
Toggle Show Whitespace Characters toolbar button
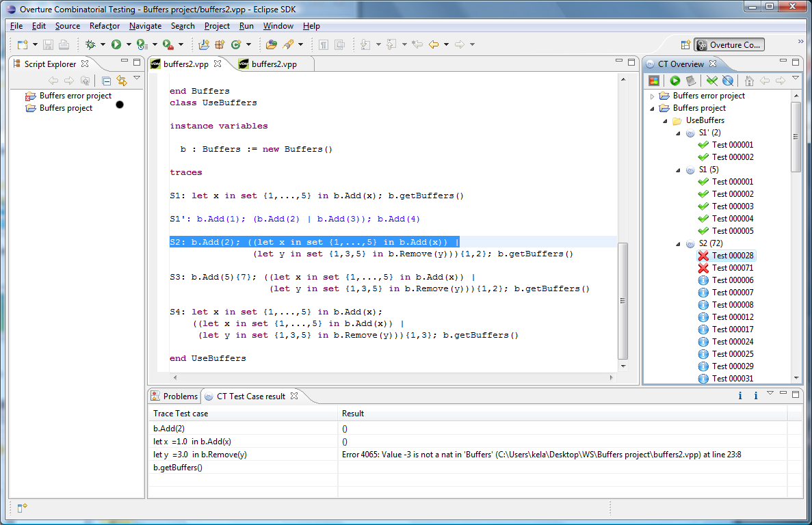click(324, 45)
